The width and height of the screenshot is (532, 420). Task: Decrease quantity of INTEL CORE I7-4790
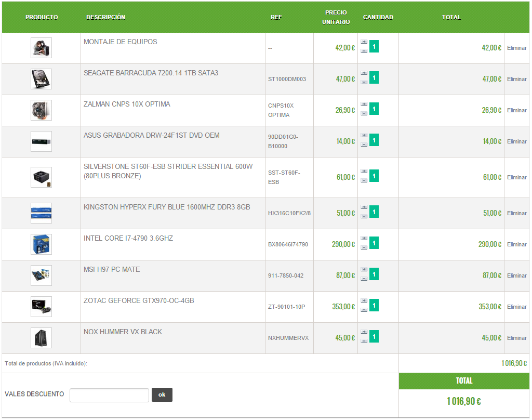coord(364,247)
